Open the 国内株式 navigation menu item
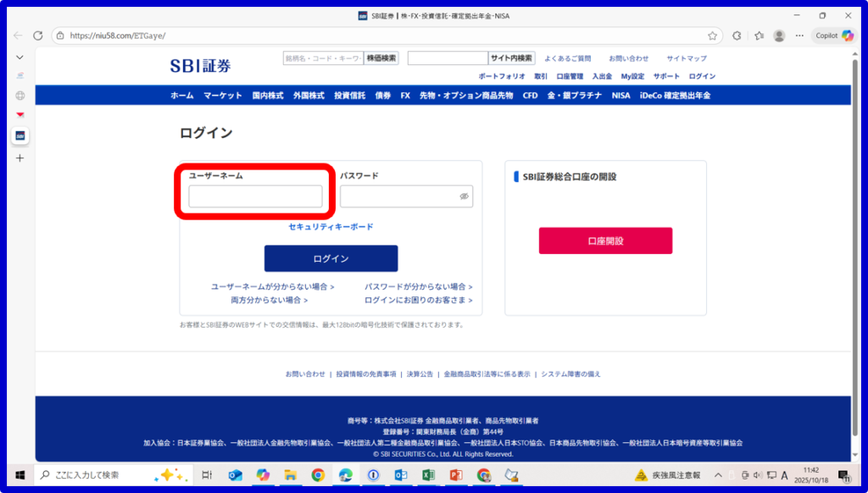868x493 pixels. pos(268,96)
